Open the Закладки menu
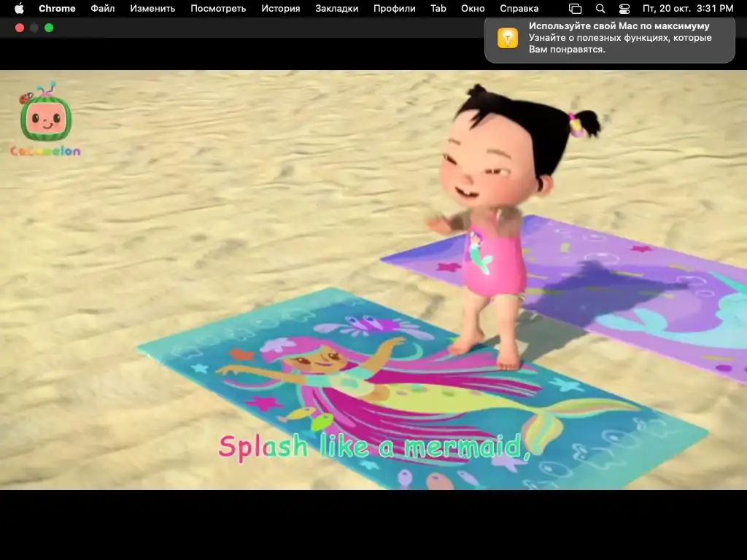747x560 pixels. (337, 9)
